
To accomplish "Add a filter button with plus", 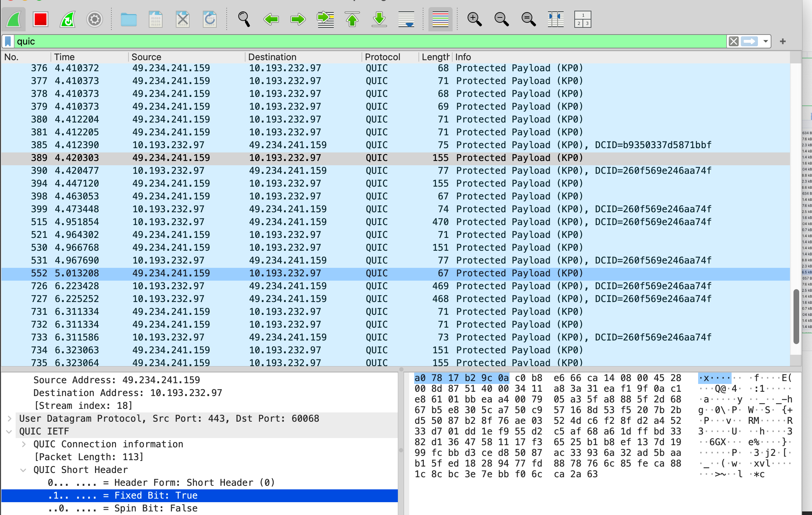I will [782, 41].
